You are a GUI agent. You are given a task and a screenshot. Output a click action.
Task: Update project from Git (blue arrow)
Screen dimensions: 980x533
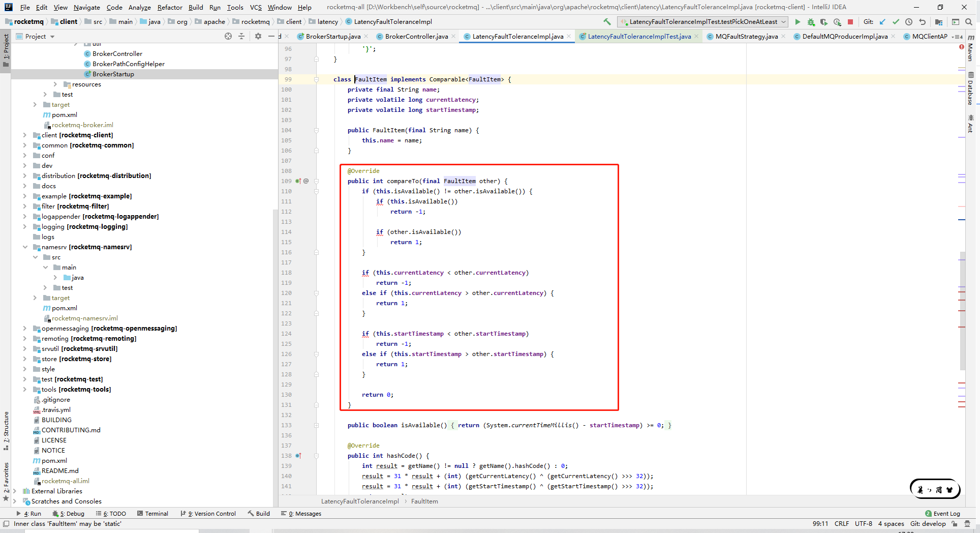pyautogui.click(x=882, y=22)
